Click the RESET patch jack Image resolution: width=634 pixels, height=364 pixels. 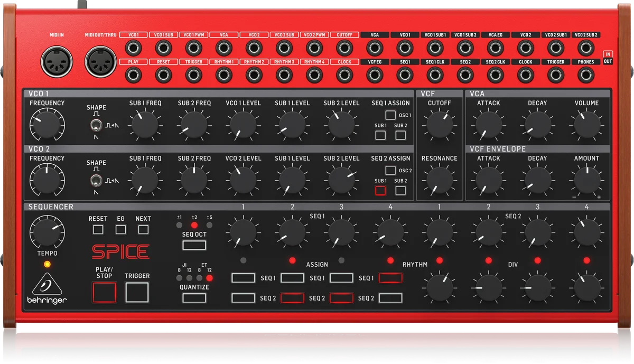click(163, 75)
